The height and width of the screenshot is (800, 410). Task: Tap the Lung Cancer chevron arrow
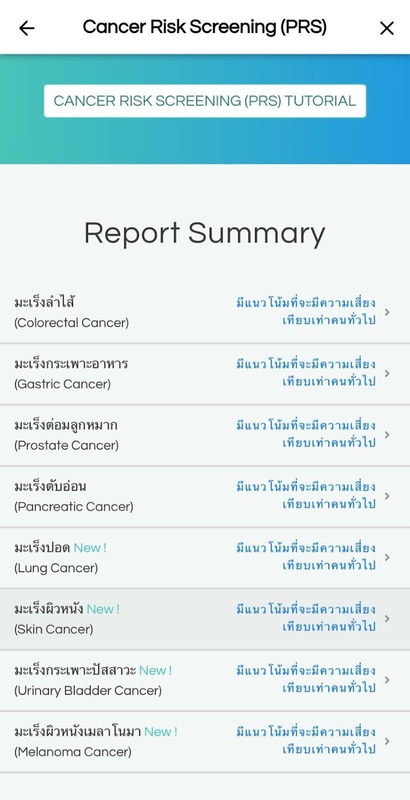387,557
